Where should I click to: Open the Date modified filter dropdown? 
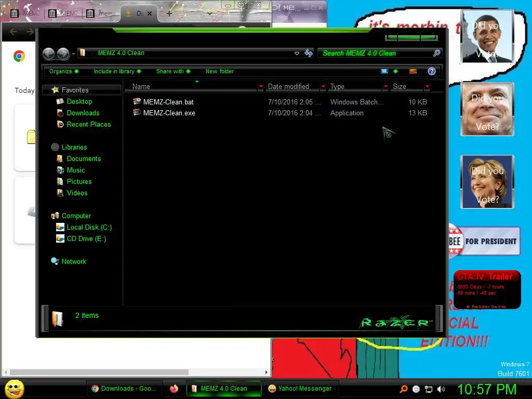point(323,87)
